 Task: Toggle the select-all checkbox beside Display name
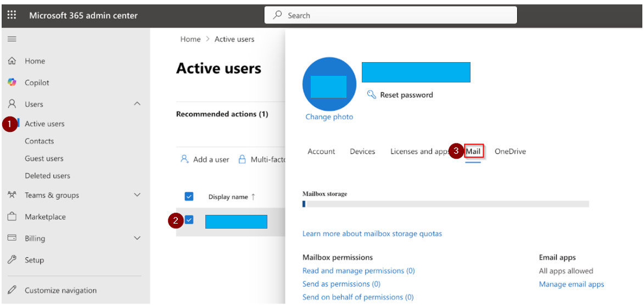[189, 197]
